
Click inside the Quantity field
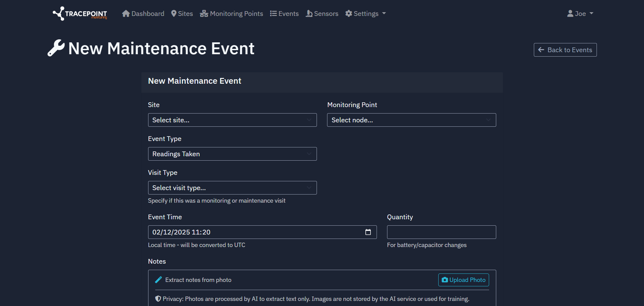point(441,232)
